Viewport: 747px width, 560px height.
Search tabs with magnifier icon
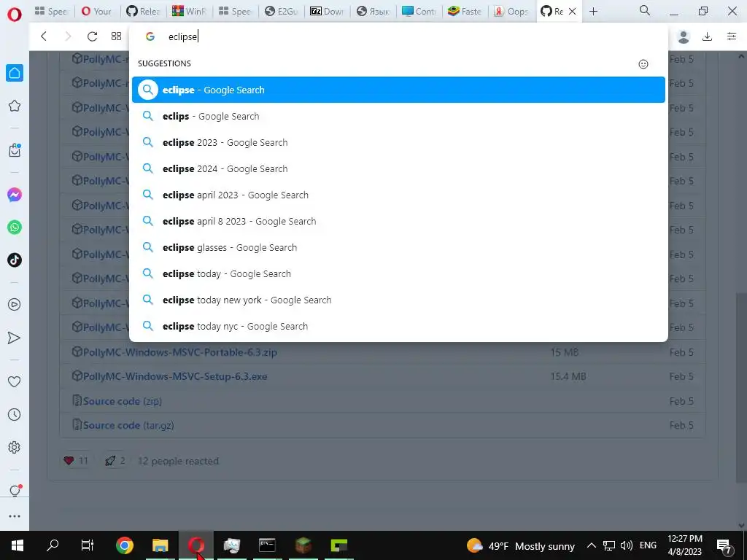645,10
